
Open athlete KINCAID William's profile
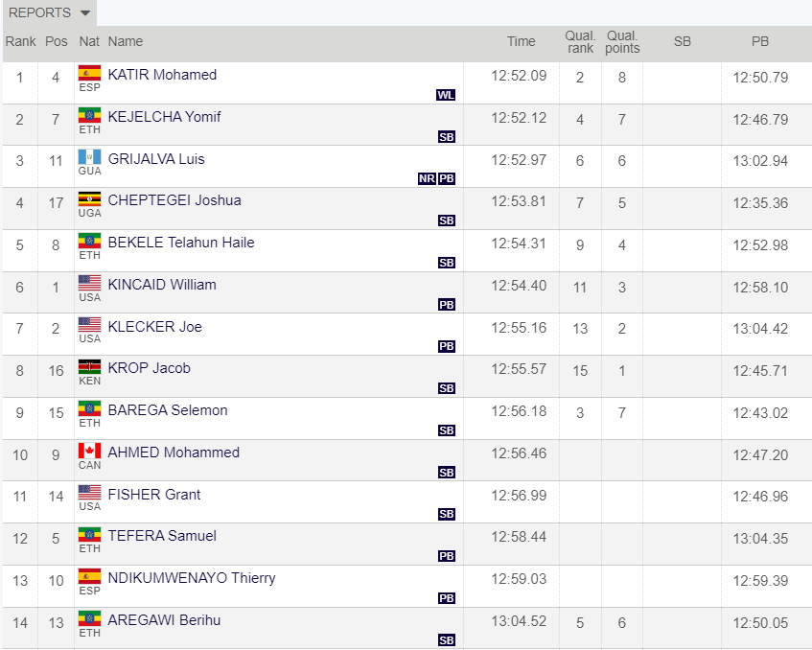pyautogui.click(x=162, y=285)
